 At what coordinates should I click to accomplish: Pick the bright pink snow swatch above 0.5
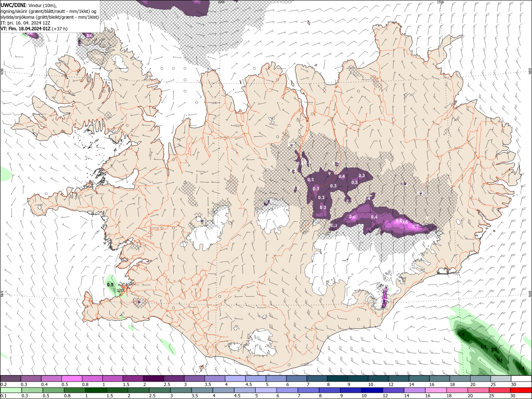(71, 379)
